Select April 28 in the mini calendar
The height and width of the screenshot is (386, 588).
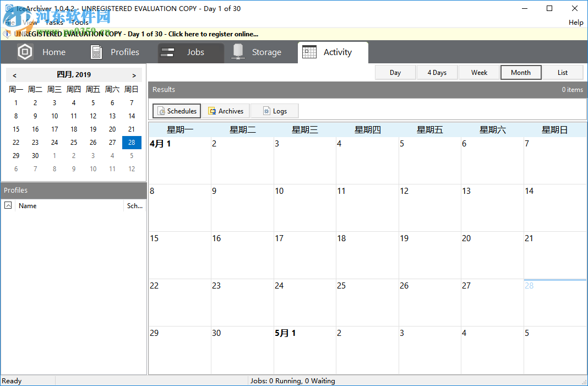click(131, 142)
